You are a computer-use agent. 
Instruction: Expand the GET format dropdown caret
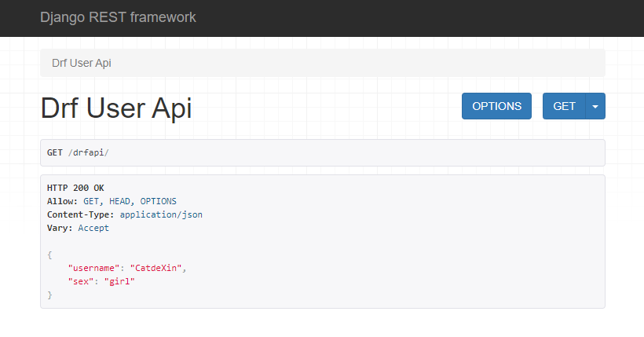click(x=595, y=106)
